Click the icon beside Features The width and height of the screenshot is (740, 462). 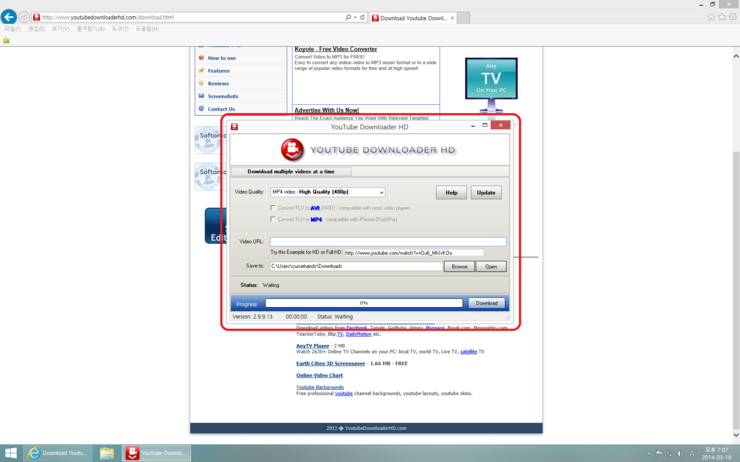click(201, 70)
